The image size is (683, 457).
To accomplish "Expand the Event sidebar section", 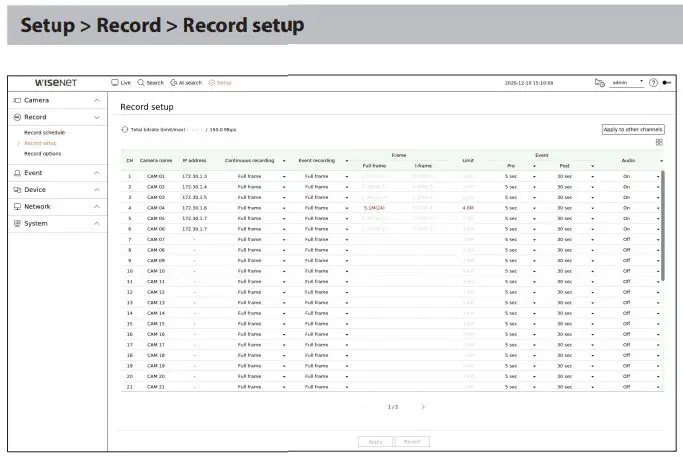I will [97, 173].
